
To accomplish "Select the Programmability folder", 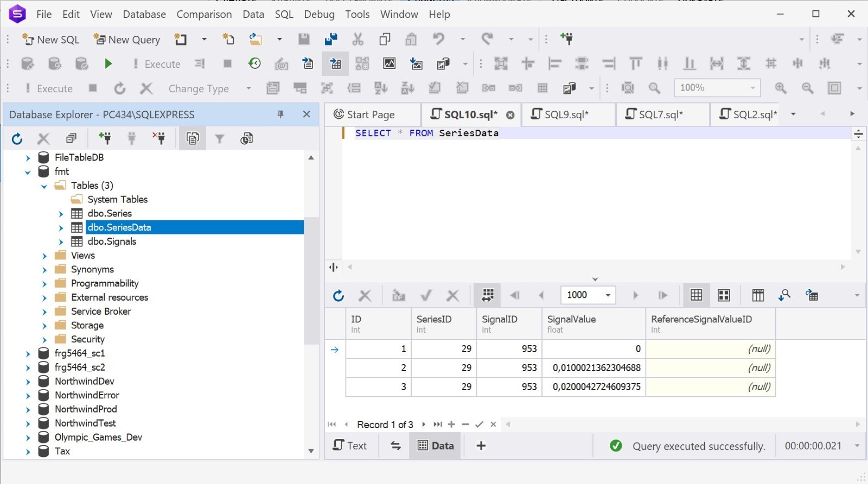I will 105,283.
